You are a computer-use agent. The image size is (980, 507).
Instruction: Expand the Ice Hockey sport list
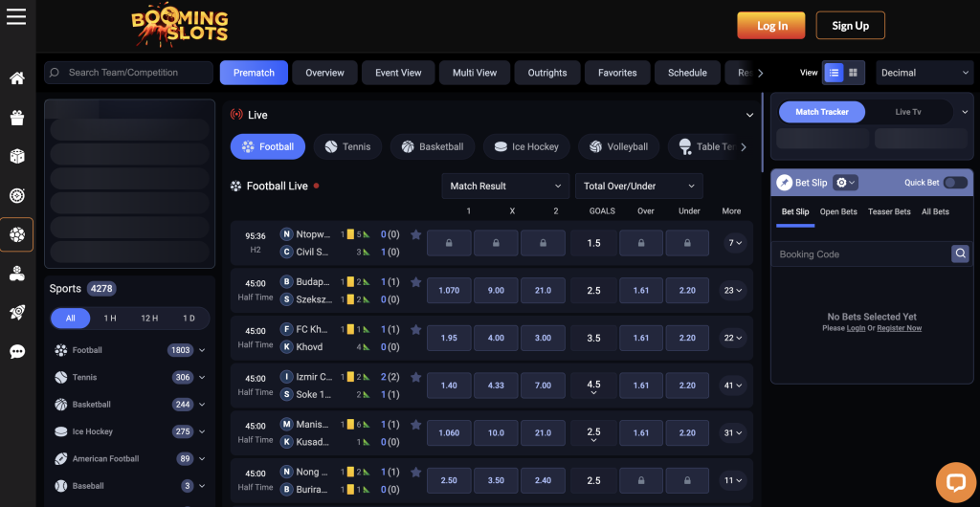pos(202,431)
